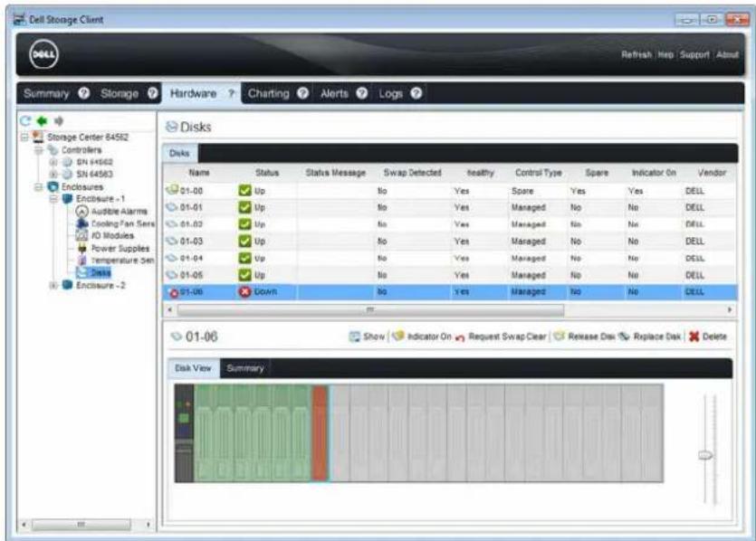Click the disks table horizontal scrollbar
This screenshot has width=756, height=541.
pos(370,309)
